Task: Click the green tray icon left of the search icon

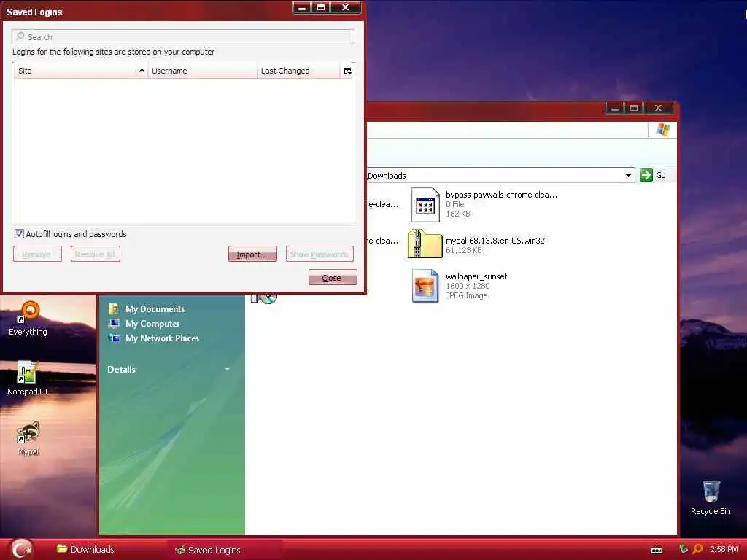Action: tap(684, 549)
